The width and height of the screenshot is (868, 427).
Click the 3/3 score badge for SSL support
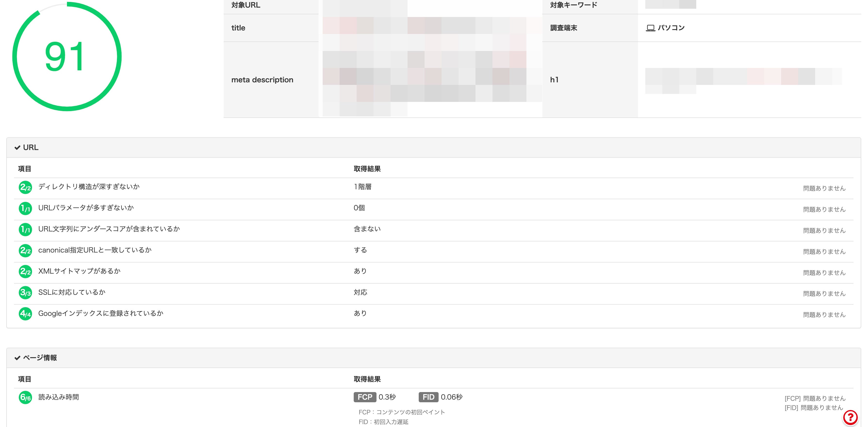tap(25, 293)
